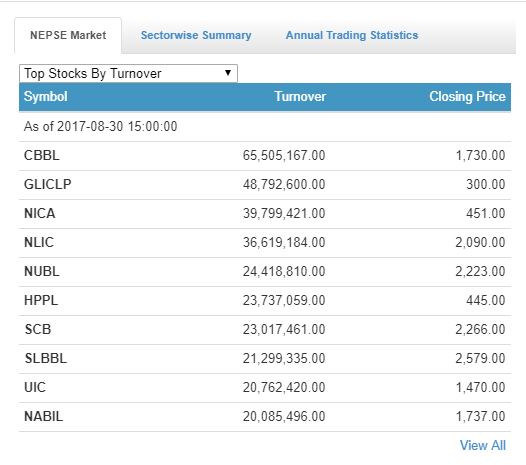Select turnover value 21,299,335.00
Image resolution: width=526 pixels, height=465 pixels.
tap(284, 358)
